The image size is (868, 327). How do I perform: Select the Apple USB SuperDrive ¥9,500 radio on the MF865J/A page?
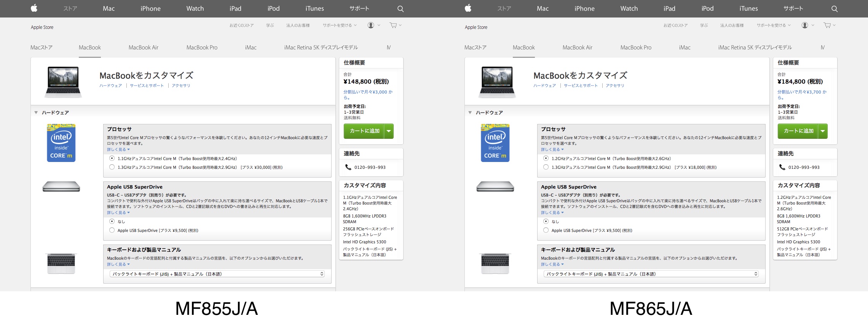546,230
